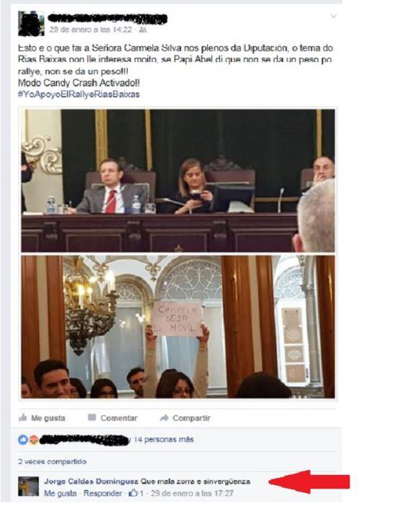
Task: Click the comment's thumbs-up like count icon
Action: click(x=133, y=492)
